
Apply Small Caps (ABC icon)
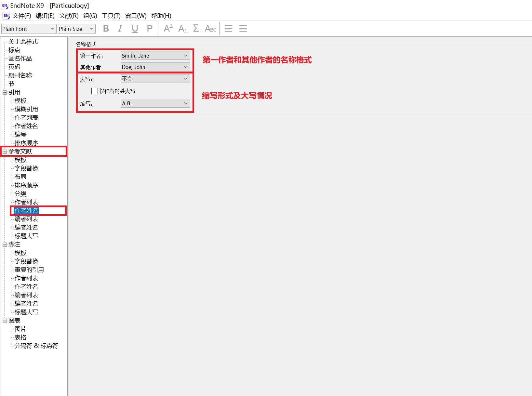click(211, 29)
